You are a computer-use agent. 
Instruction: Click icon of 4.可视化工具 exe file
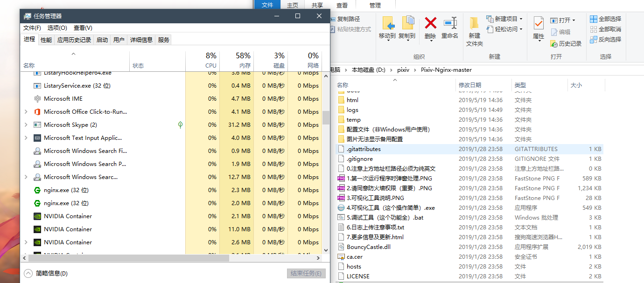tap(341, 208)
